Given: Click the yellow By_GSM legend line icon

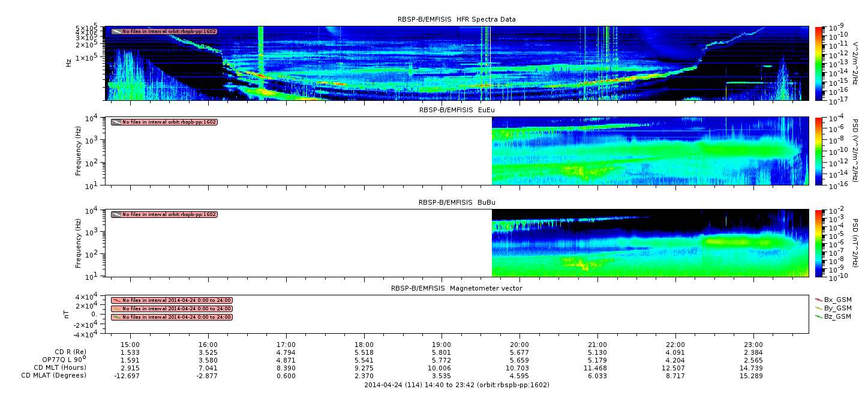Looking at the screenshot, I should click(819, 307).
